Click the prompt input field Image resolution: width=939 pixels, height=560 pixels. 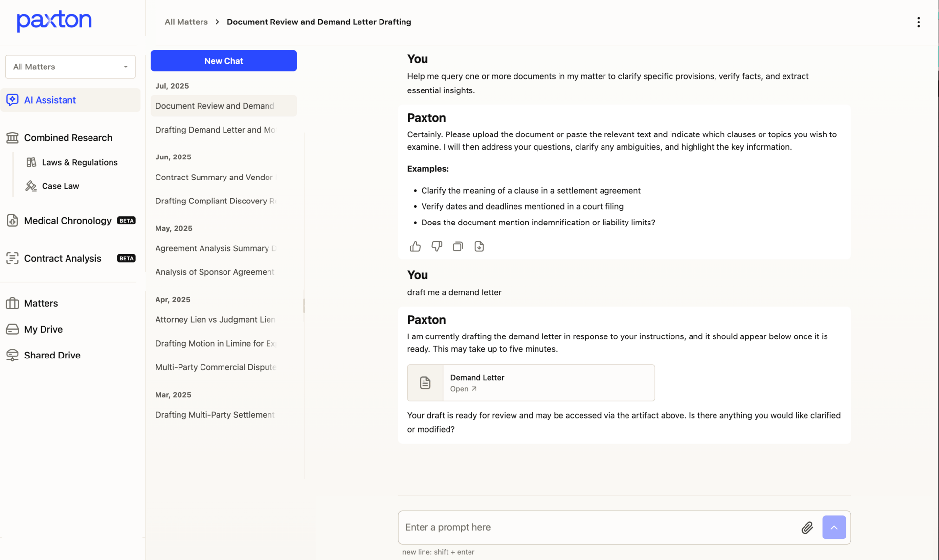pos(597,527)
